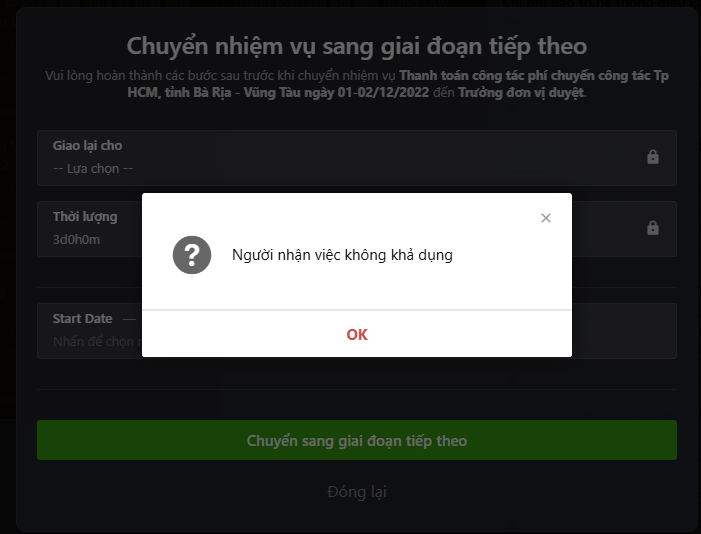Confirm the alert with the red OK button
This screenshot has width=701, height=534.
pyautogui.click(x=357, y=335)
